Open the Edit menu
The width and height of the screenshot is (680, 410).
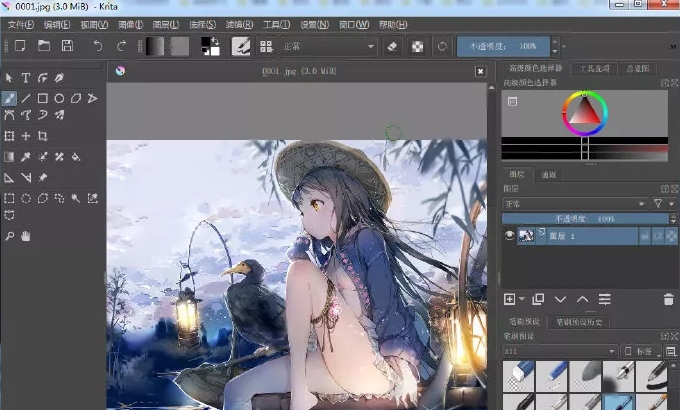[57, 25]
